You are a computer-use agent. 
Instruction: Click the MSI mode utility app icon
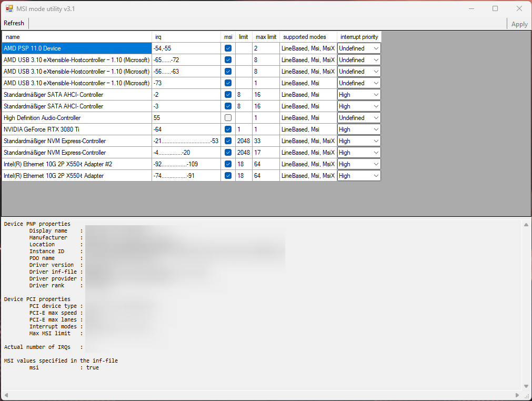point(9,8)
